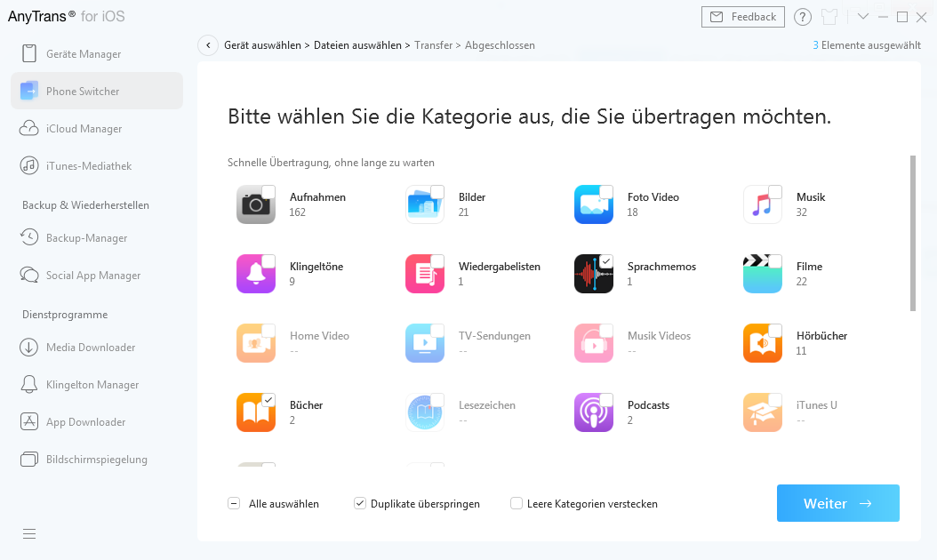The image size is (937, 560).
Task: Uncheck the Bücher checkbox
Action: (x=268, y=400)
